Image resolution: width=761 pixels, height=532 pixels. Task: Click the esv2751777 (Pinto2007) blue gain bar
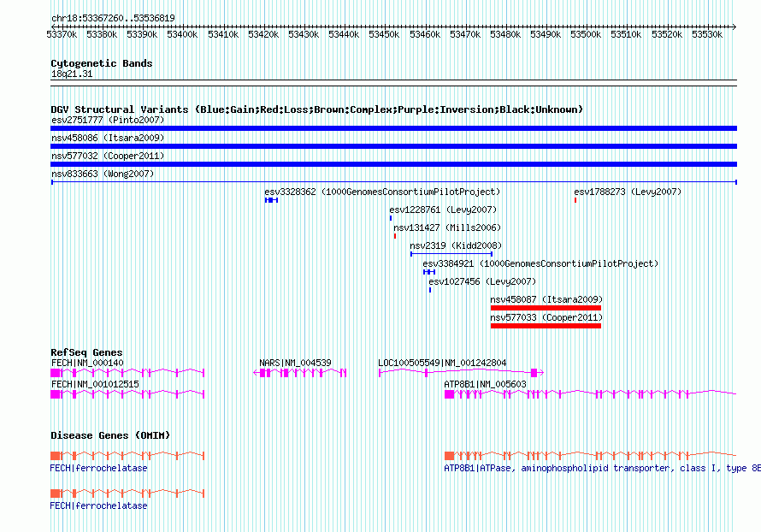[393, 128]
